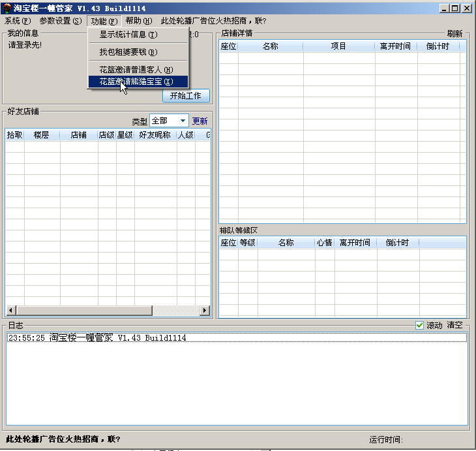Open the 系统(F) menu
The height and width of the screenshot is (451, 476).
[x=18, y=21]
